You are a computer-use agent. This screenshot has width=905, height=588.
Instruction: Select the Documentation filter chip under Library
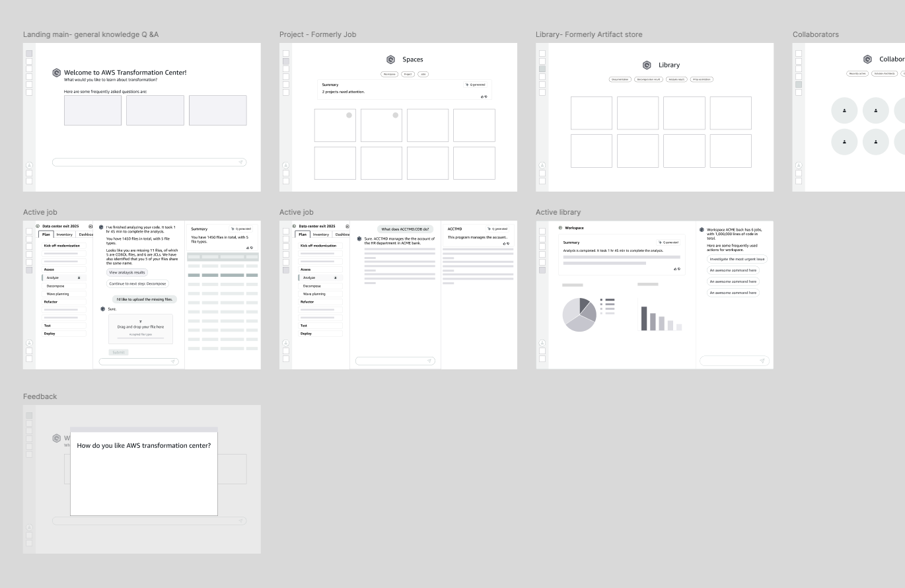click(620, 79)
